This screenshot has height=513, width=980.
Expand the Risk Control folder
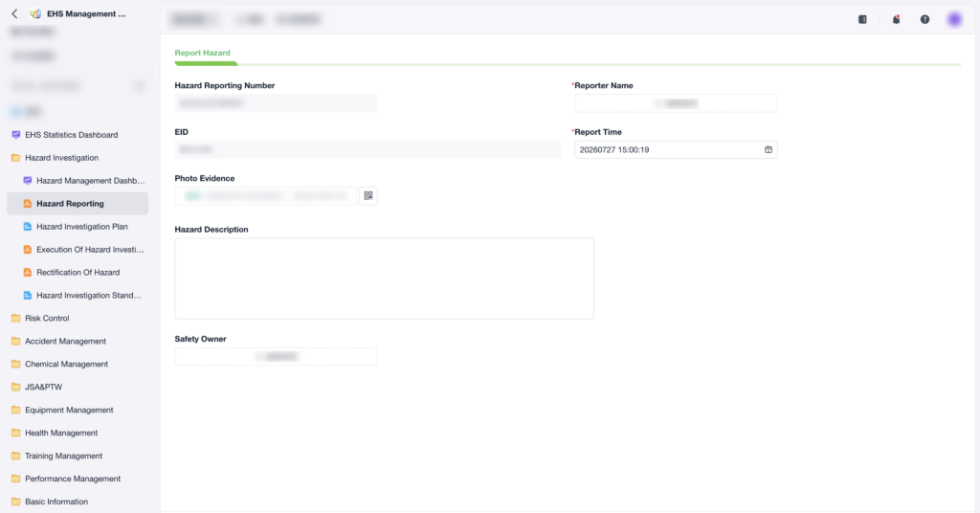coord(47,318)
